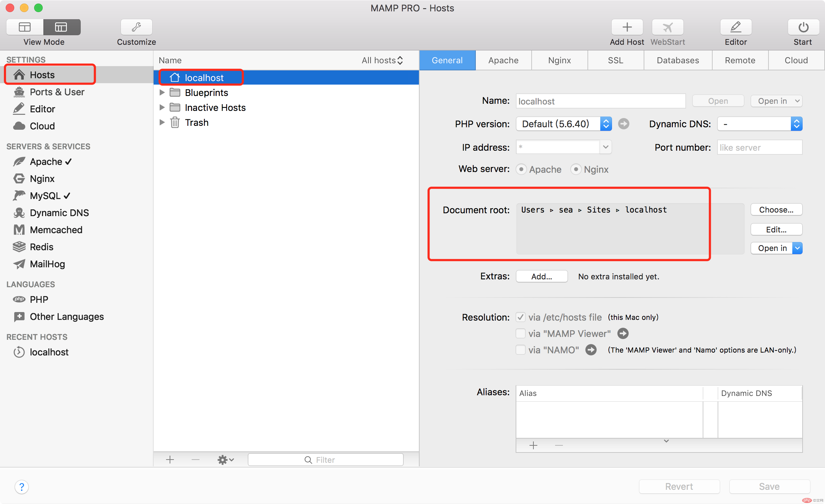Open the PHP version dropdown
This screenshot has height=504, width=825.
564,124
